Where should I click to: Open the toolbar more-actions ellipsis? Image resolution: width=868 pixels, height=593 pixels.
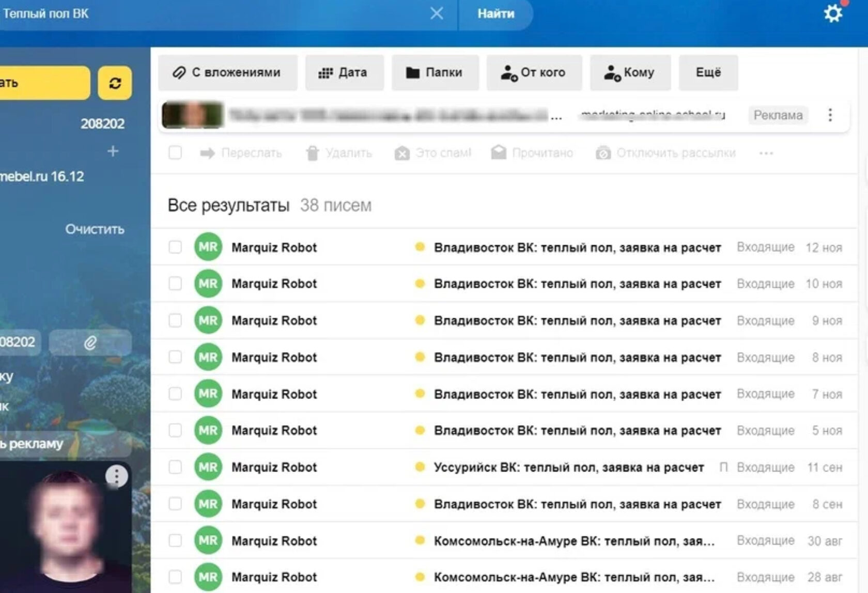pyautogui.click(x=766, y=153)
